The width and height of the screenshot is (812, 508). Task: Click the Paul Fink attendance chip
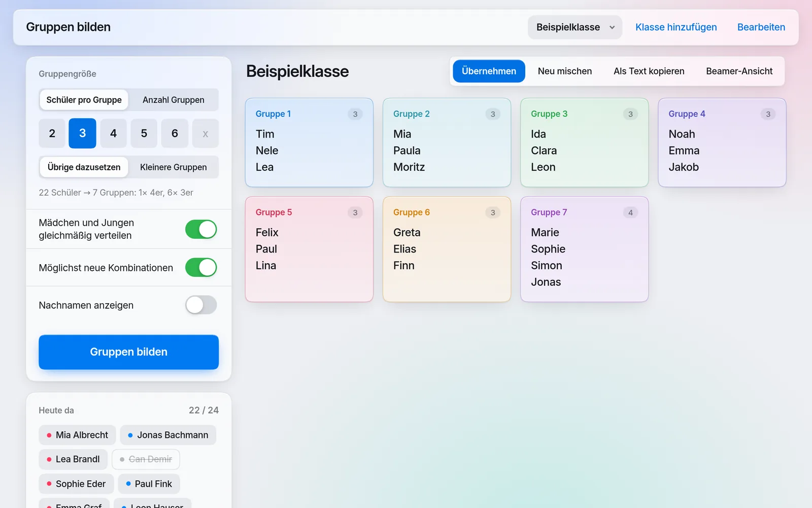tap(149, 484)
